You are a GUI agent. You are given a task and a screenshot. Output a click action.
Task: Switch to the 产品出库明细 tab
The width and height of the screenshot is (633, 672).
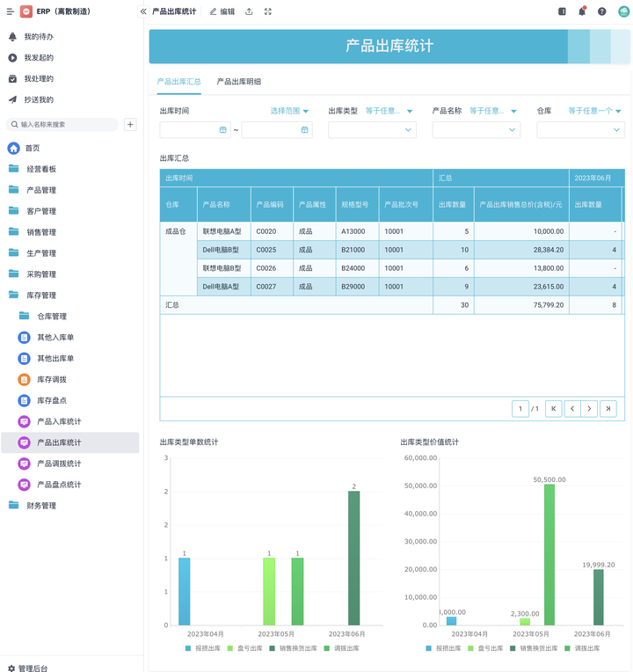click(238, 82)
